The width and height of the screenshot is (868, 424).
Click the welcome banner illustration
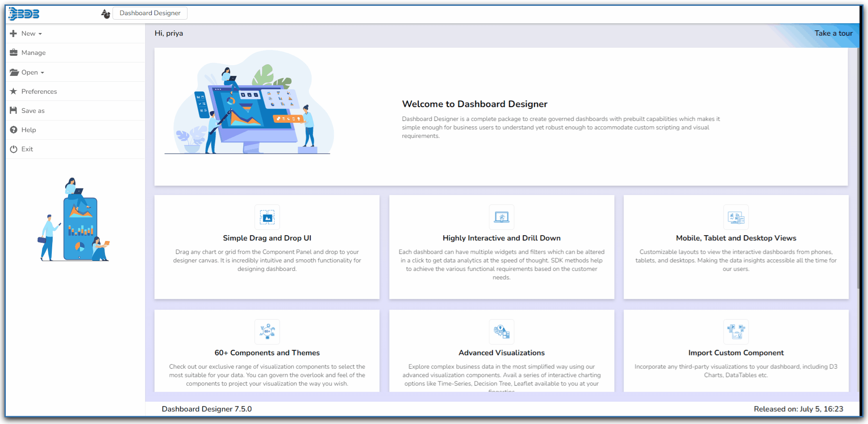(x=250, y=105)
